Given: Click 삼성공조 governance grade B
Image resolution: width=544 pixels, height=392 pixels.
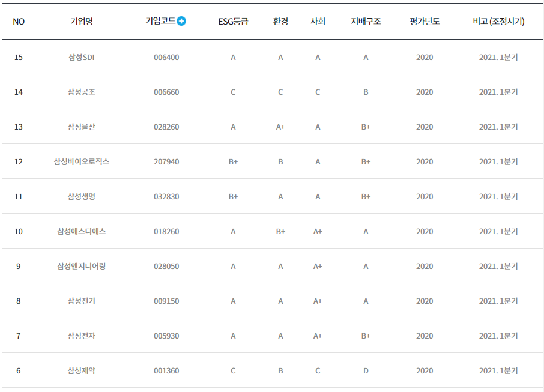Looking at the screenshot, I should [366, 92].
